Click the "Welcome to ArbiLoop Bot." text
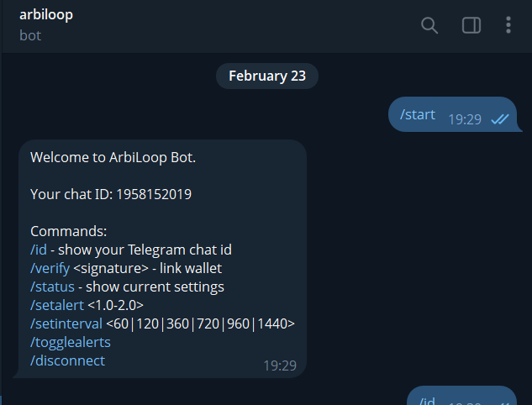The height and width of the screenshot is (405, 532). pyautogui.click(x=113, y=157)
